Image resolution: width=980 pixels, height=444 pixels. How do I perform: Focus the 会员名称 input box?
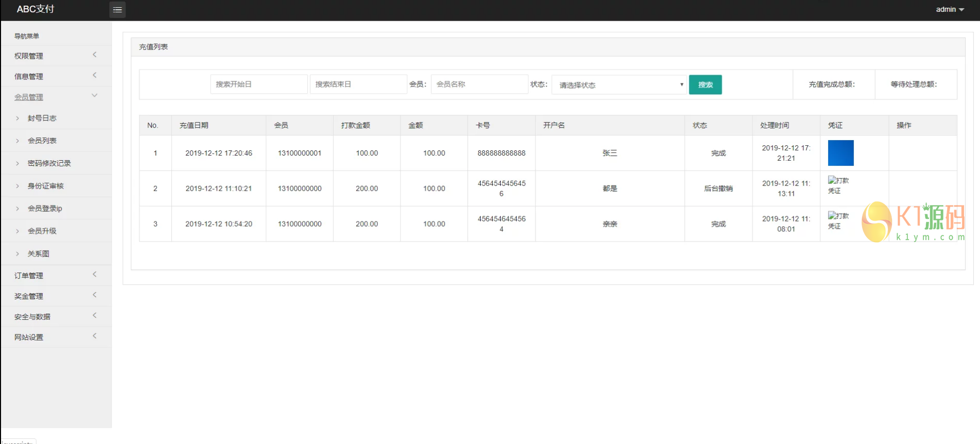pyautogui.click(x=479, y=84)
